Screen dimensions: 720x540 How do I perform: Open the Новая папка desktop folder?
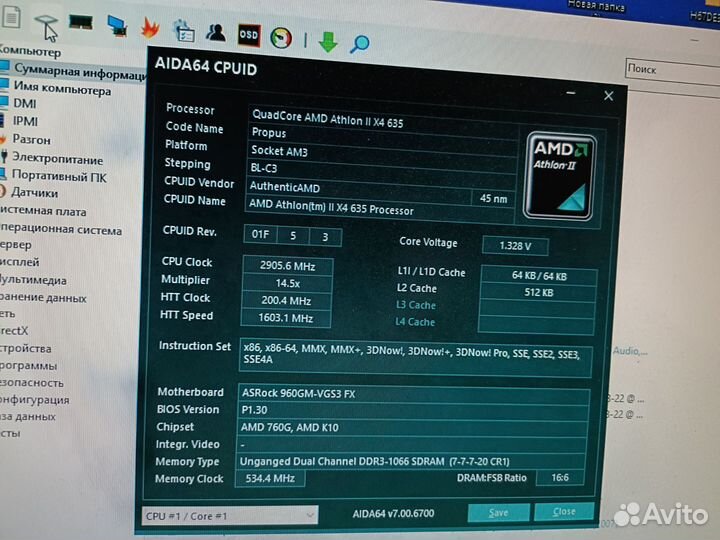tap(596, 6)
